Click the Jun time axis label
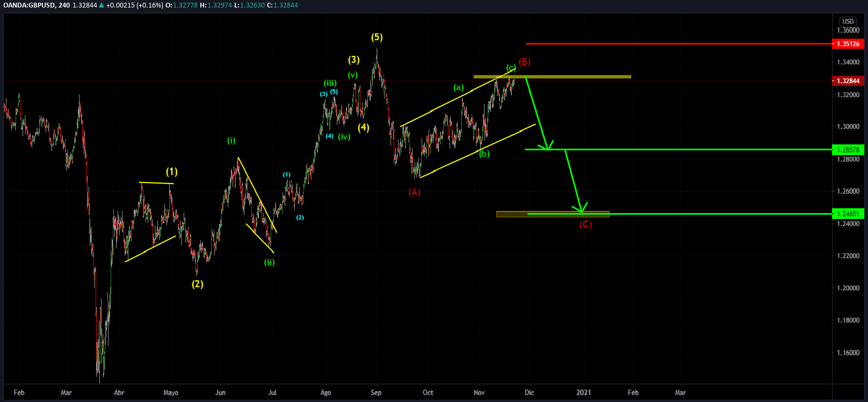The image size is (868, 402). coord(220,393)
